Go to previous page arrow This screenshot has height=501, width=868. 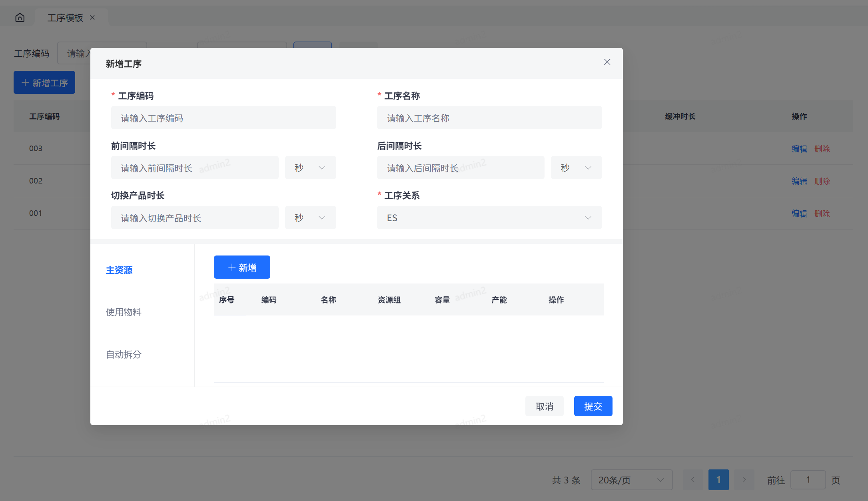pyautogui.click(x=693, y=480)
